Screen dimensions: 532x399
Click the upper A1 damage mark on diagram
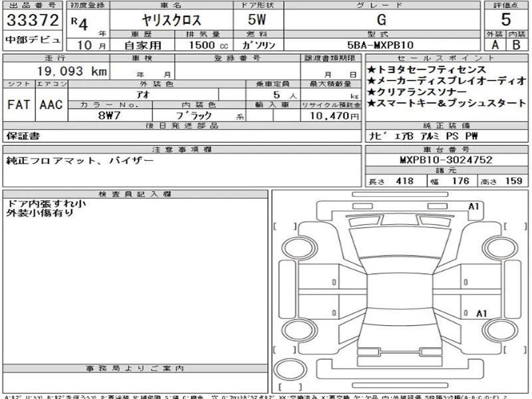coord(473,207)
